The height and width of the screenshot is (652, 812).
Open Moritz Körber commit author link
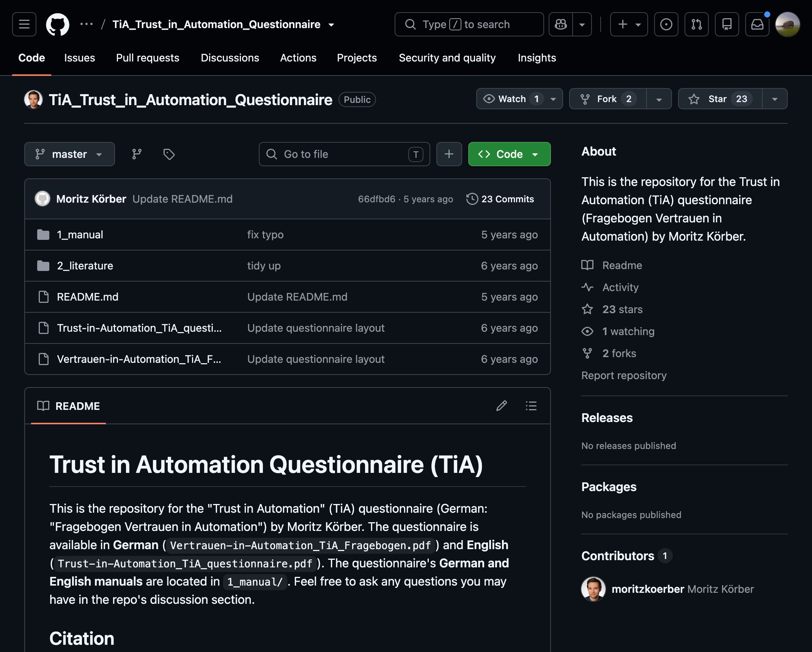pos(91,199)
